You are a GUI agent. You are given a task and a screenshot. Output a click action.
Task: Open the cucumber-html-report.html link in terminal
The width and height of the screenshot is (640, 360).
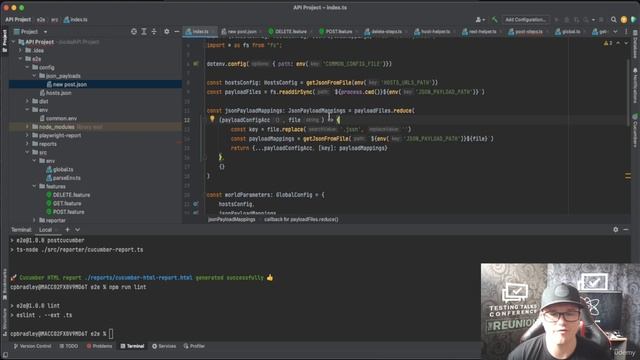tap(138, 278)
